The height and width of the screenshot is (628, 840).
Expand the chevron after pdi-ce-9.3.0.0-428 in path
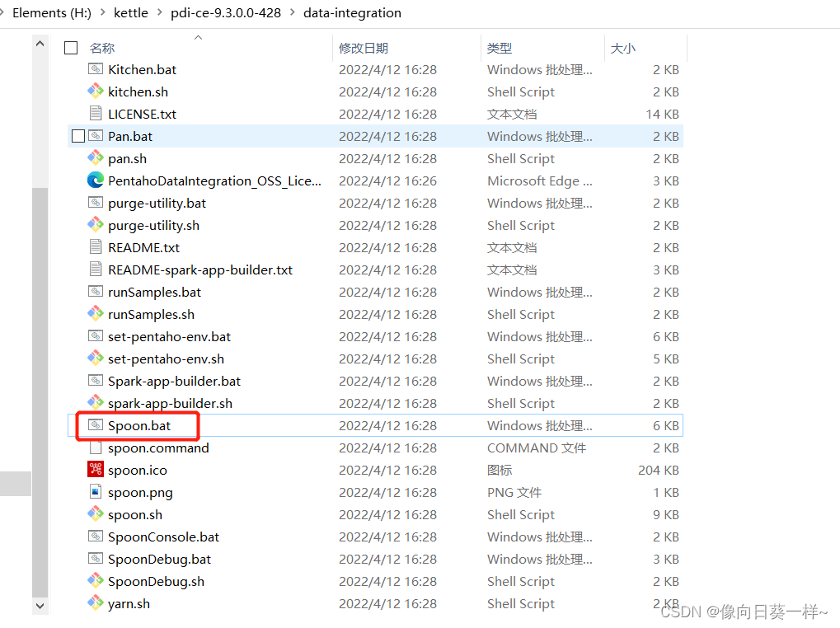(x=293, y=12)
